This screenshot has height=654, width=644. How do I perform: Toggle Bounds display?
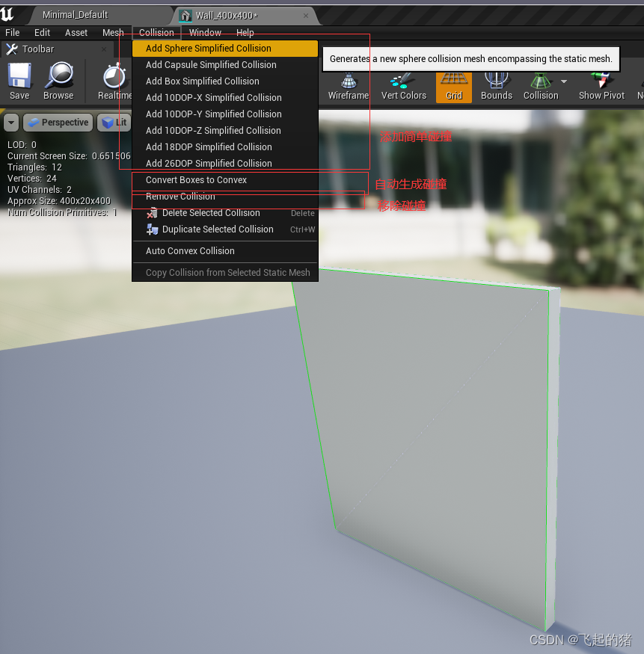coord(496,87)
